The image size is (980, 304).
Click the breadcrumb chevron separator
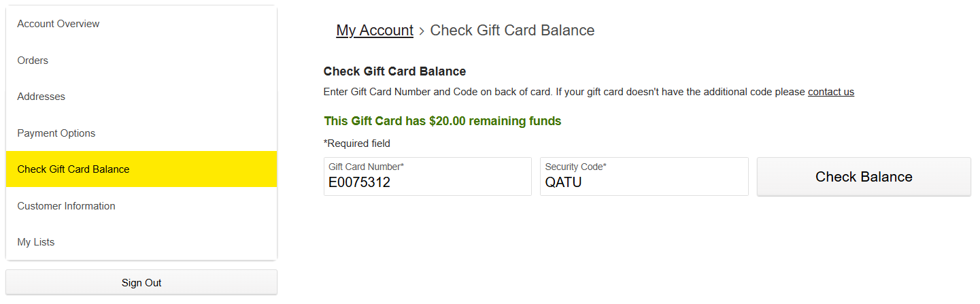(x=422, y=31)
